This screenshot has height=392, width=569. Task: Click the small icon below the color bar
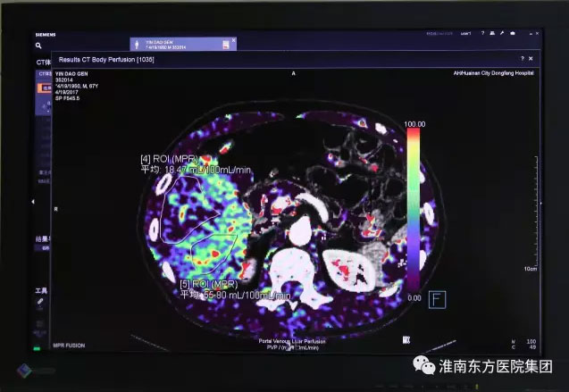406,339
